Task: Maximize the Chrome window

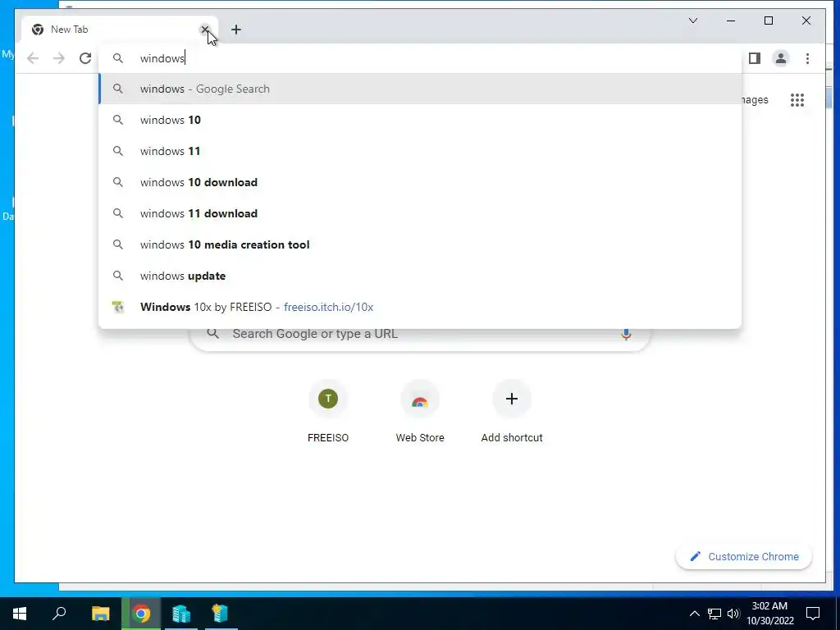Action: (x=768, y=21)
